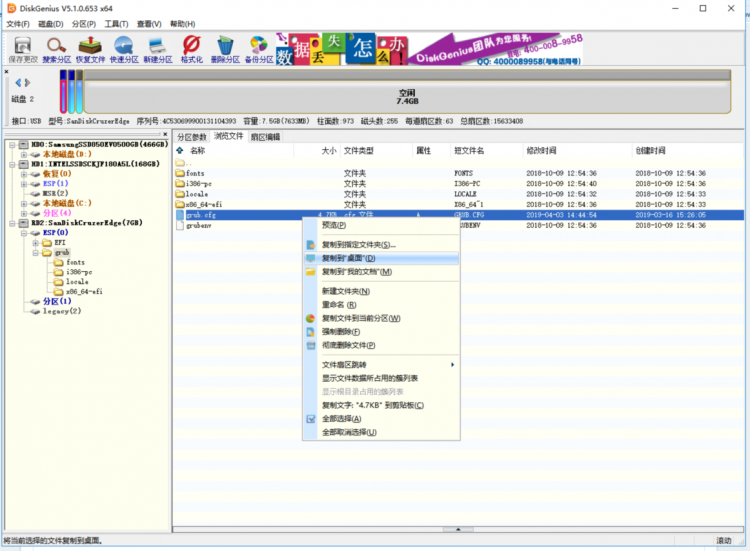Collapse the grub folder node
Screen dimensions: 750x551
[x=35, y=253]
